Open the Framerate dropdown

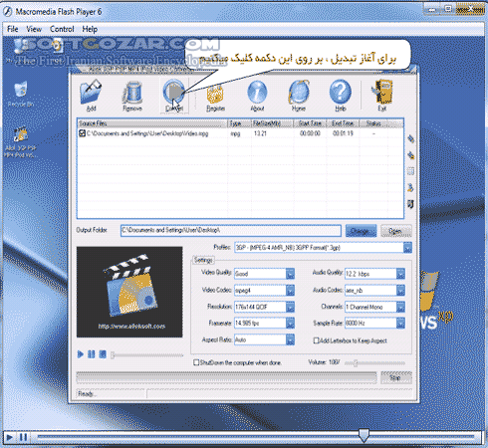click(290, 323)
